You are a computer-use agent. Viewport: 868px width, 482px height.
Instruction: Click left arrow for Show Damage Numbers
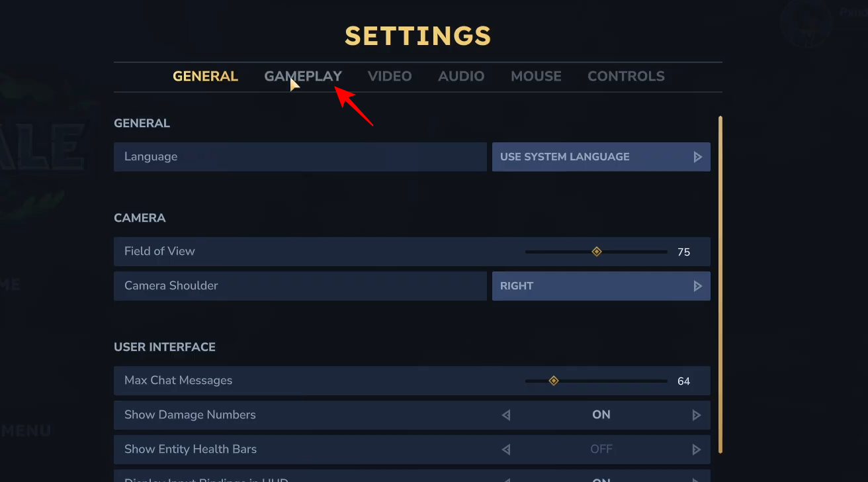(x=506, y=415)
